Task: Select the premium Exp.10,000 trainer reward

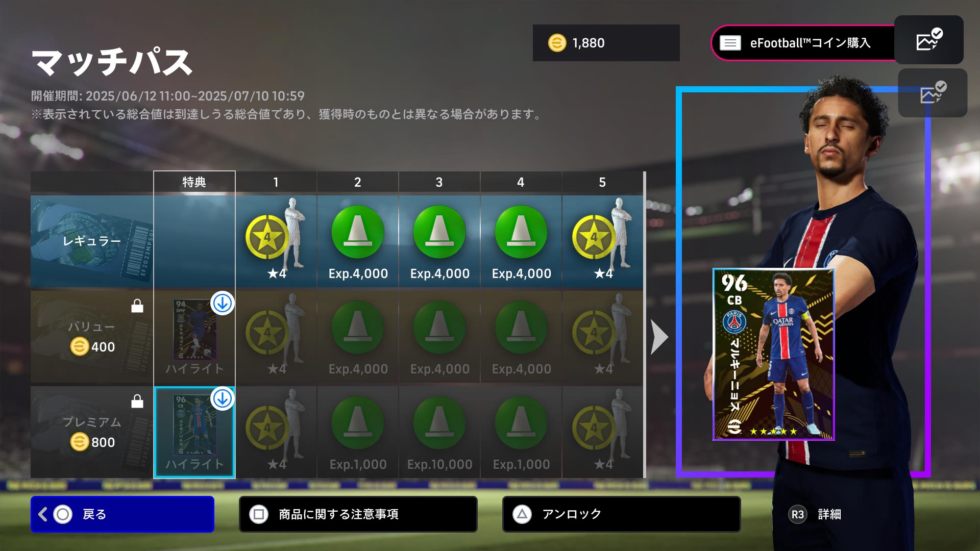Action: pyautogui.click(x=439, y=432)
